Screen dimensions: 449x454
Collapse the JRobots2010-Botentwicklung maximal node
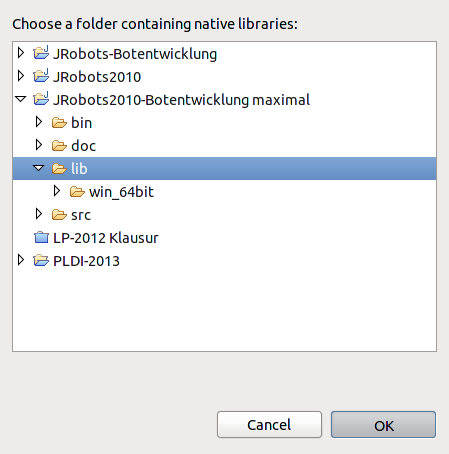[x=21, y=99]
